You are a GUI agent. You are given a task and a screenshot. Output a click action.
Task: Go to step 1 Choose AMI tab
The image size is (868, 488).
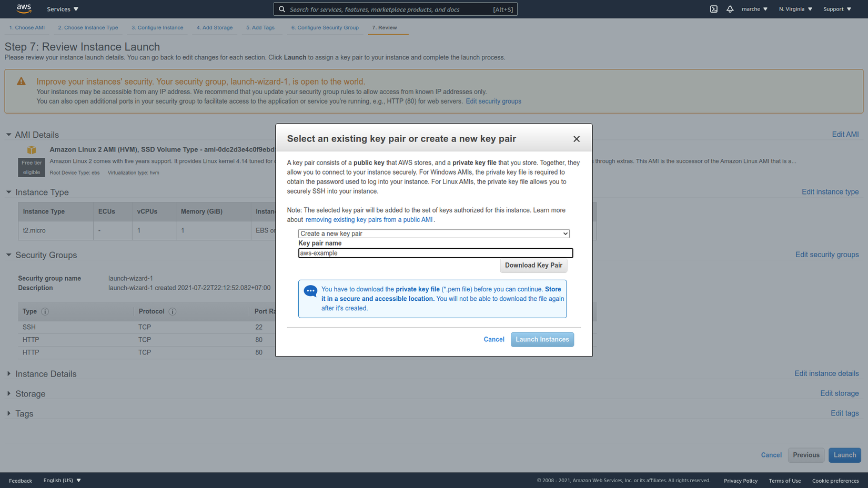click(x=27, y=27)
